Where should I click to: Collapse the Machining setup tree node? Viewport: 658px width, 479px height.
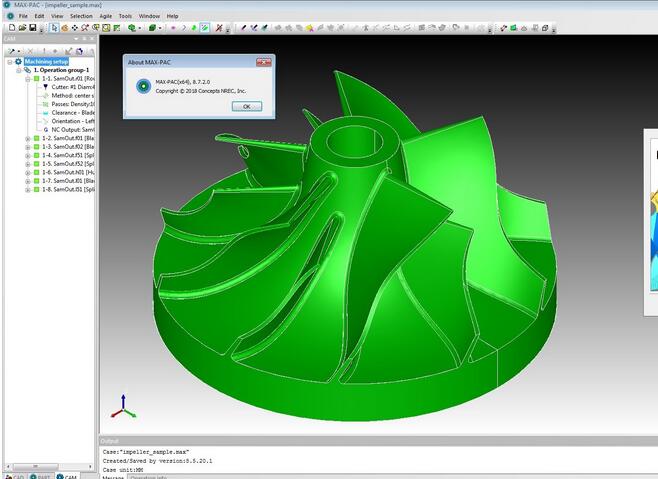point(10,62)
